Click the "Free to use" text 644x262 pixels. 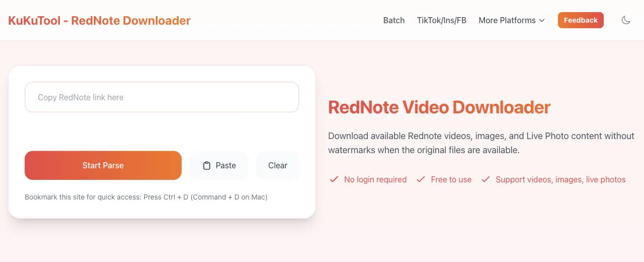(x=451, y=179)
